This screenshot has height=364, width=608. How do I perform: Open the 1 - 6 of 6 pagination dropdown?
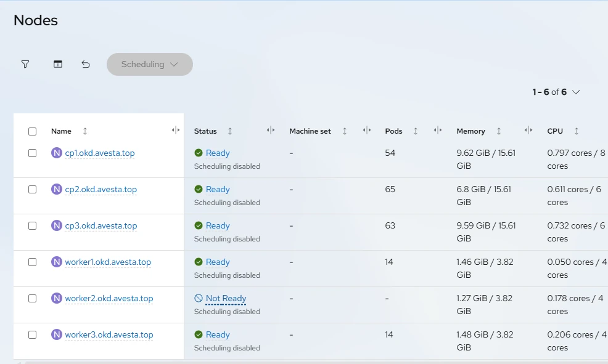tap(556, 92)
